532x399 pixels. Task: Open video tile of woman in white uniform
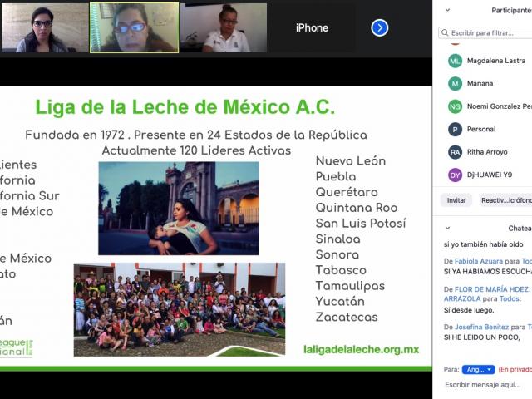click(224, 27)
